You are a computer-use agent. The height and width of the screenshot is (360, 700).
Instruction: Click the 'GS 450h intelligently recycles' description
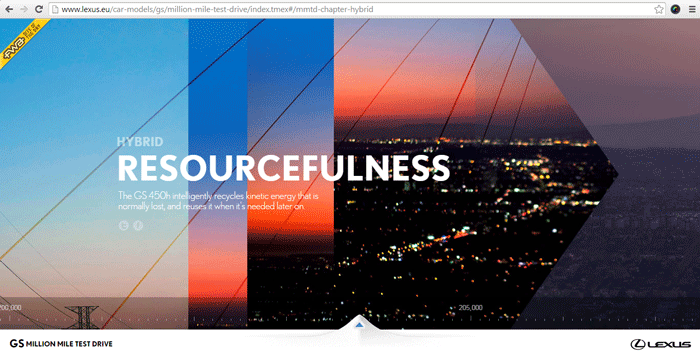[218, 201]
